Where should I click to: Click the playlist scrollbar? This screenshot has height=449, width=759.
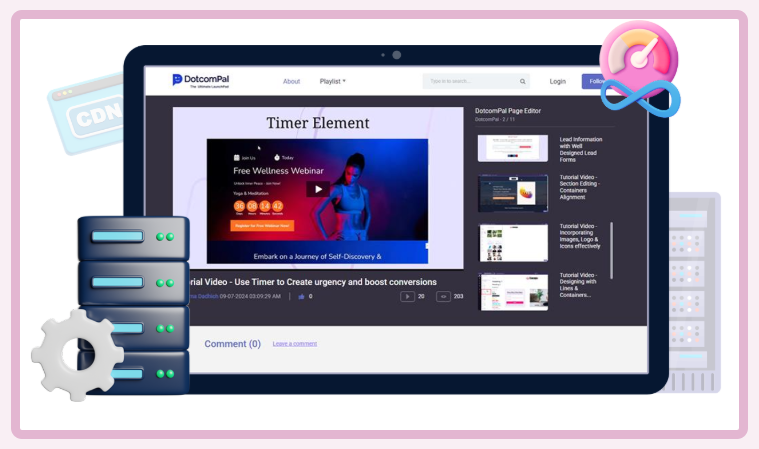[611, 251]
